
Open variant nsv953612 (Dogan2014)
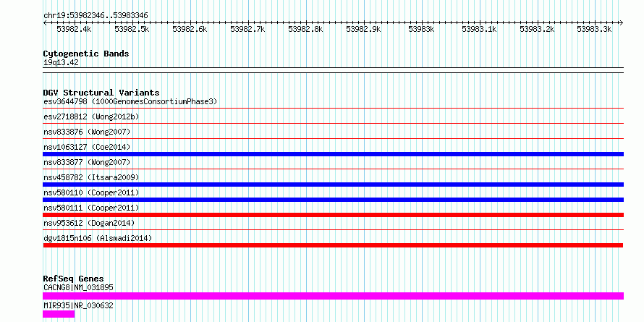click(89, 223)
